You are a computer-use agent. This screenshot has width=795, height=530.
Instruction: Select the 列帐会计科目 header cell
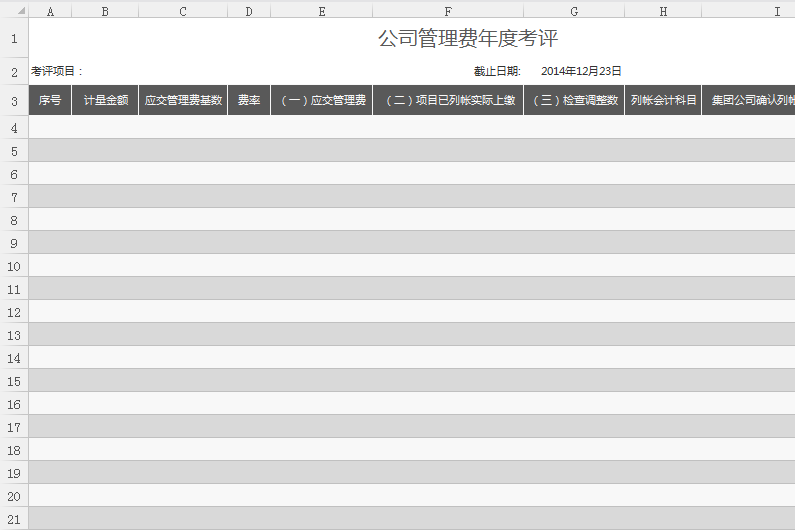(x=662, y=101)
